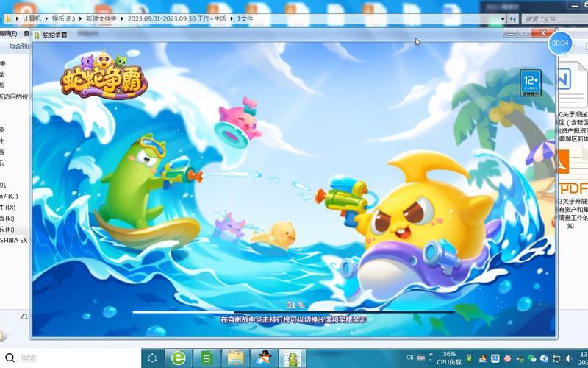Minimize the 蛇蛇争霸 game window

510,33
